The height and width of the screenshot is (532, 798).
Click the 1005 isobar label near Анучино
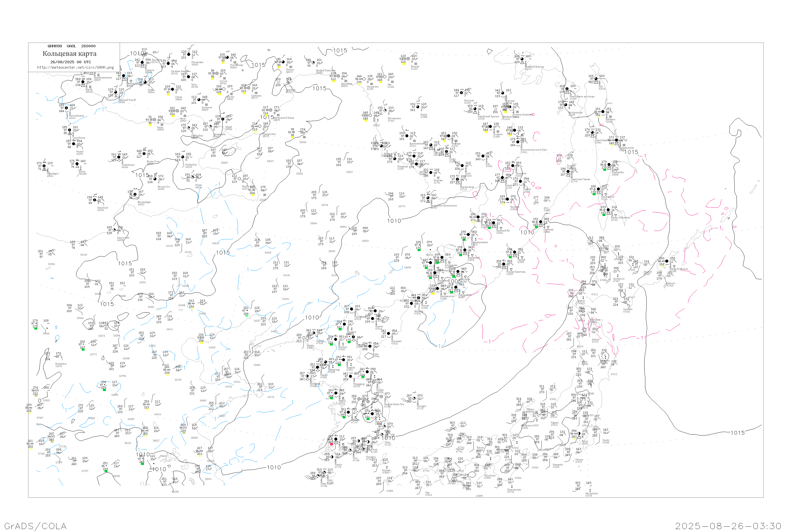455,282
